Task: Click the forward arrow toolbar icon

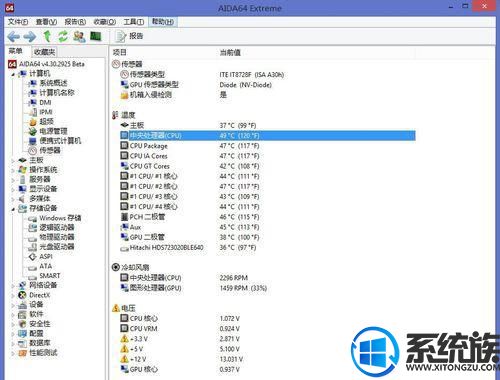Action: point(30,36)
